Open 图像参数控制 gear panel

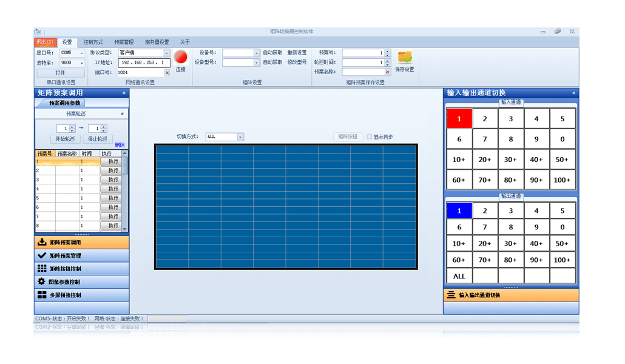tap(81, 282)
